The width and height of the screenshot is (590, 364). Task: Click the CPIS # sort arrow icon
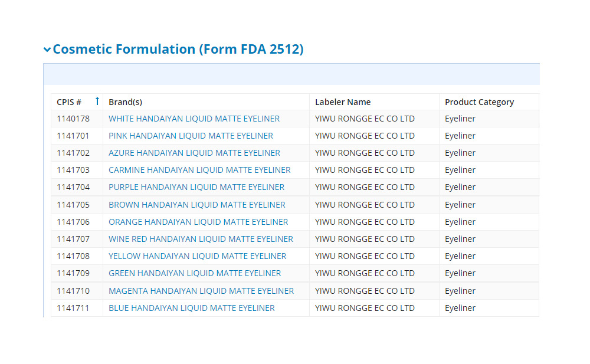coord(97,101)
